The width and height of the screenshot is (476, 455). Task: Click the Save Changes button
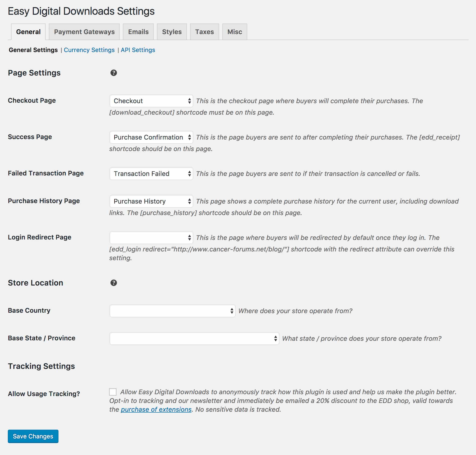point(33,436)
